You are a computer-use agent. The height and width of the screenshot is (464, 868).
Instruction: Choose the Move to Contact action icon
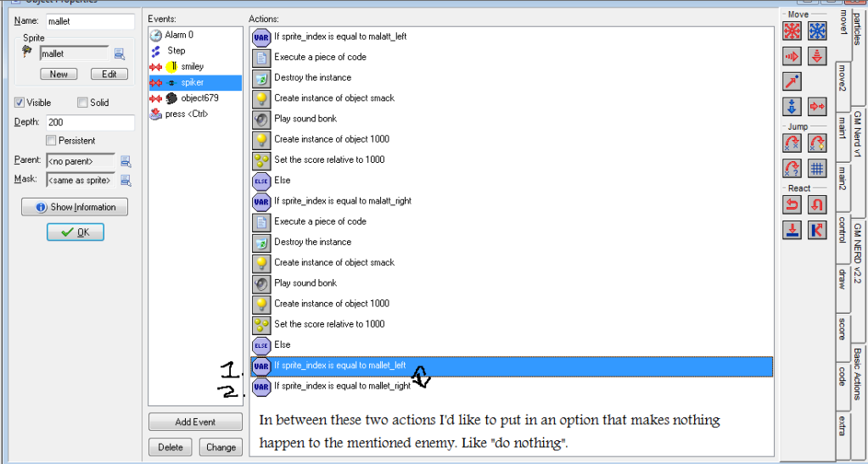[792, 230]
